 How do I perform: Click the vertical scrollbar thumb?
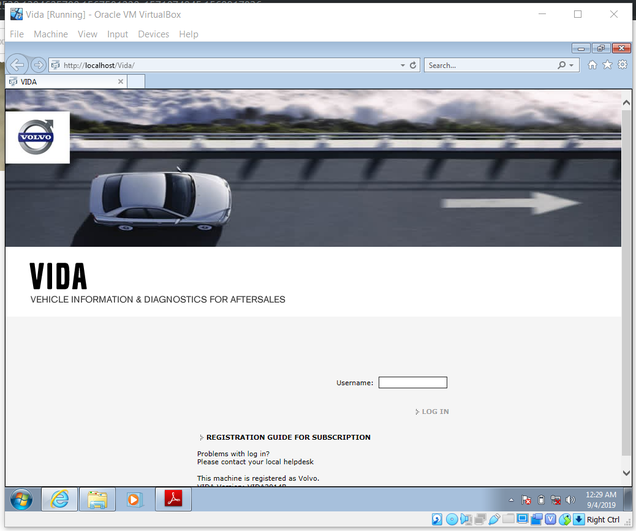click(x=626, y=282)
